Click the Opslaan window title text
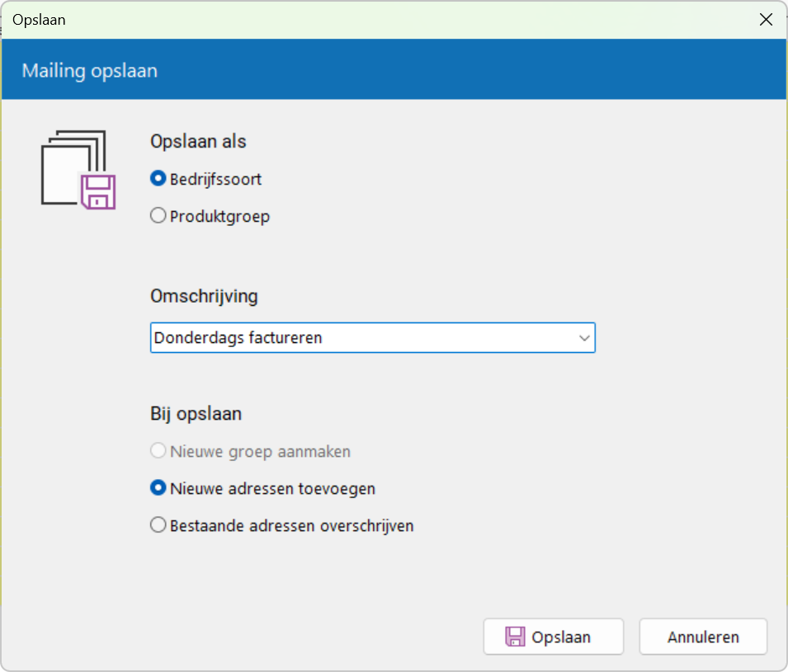 (40, 20)
